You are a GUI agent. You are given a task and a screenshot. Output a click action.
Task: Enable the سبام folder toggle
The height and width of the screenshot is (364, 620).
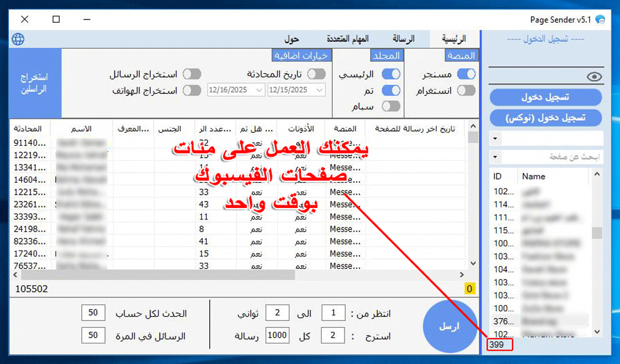tap(393, 105)
